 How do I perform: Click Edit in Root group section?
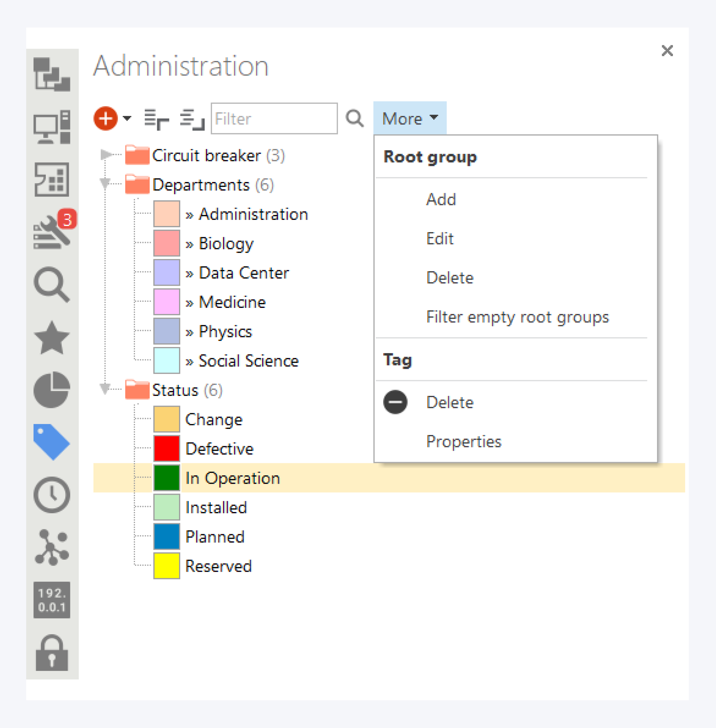(440, 238)
